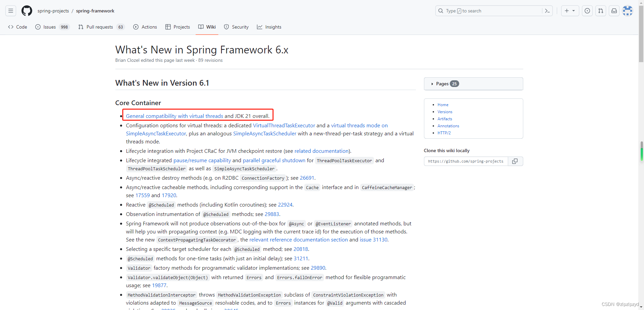This screenshot has width=644, height=310.
Task: Open relevant reference documentation section link
Action: [x=299, y=239]
